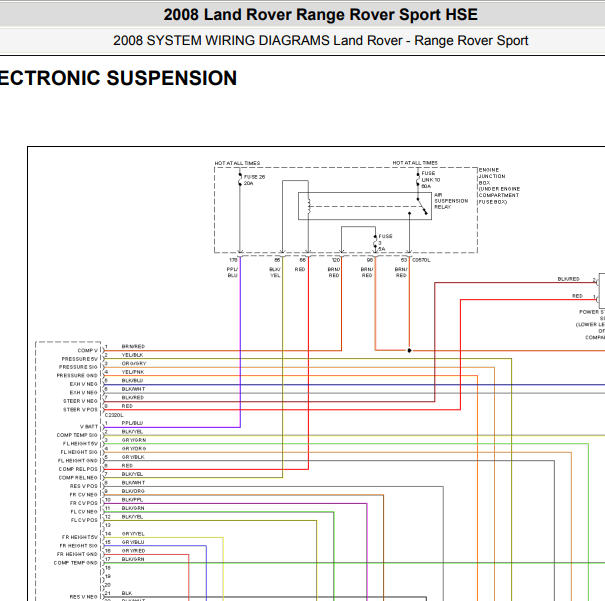Click the GRY/BLU wire label
This screenshot has width=605, height=601.
(x=133, y=542)
